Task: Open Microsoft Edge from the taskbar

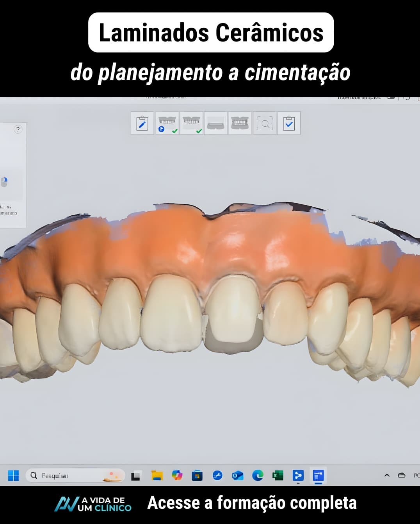Action: (258, 476)
